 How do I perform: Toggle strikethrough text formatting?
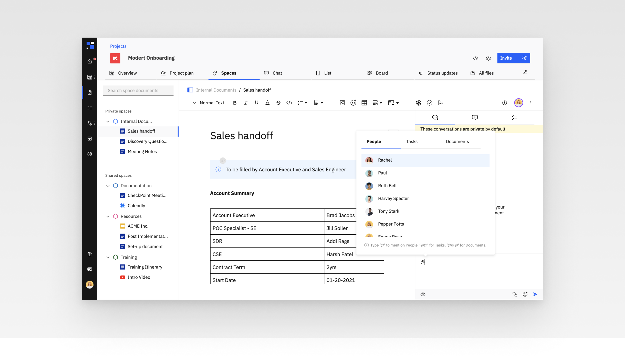pos(278,103)
